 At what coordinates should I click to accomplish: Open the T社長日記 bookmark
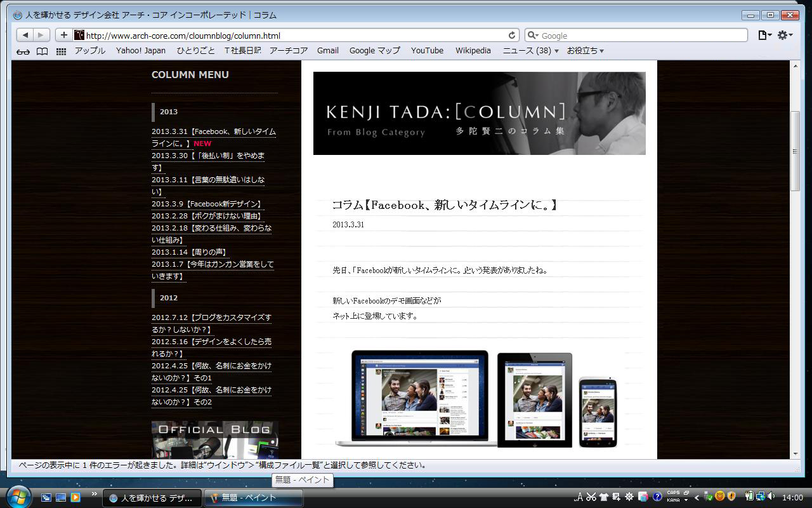coord(242,51)
